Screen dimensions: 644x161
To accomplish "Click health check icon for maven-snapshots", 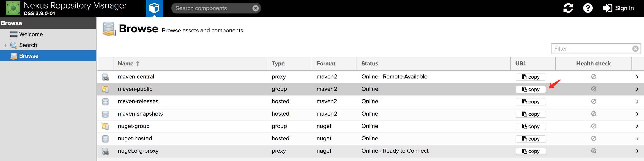I will click(594, 114).
